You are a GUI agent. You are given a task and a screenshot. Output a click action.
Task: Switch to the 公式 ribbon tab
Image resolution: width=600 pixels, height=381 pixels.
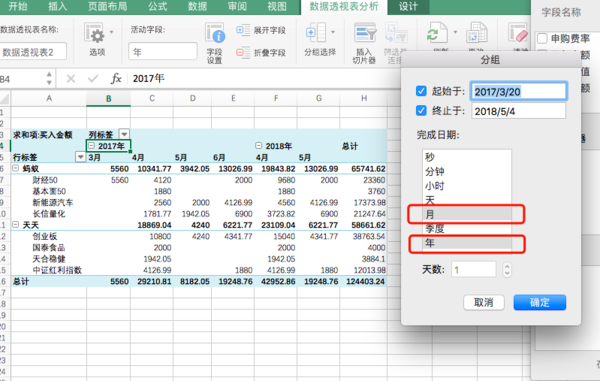coord(158,7)
